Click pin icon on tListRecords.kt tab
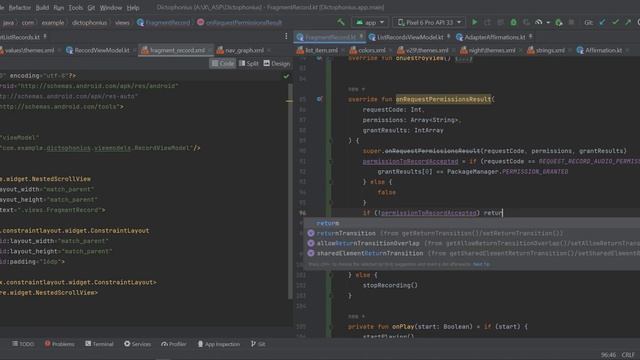The image size is (640, 360). click(45, 37)
